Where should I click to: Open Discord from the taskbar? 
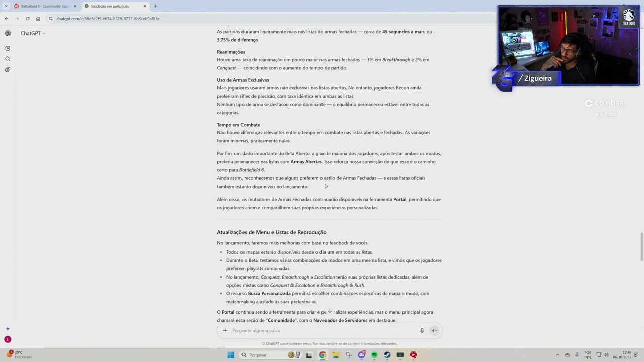[362, 355]
